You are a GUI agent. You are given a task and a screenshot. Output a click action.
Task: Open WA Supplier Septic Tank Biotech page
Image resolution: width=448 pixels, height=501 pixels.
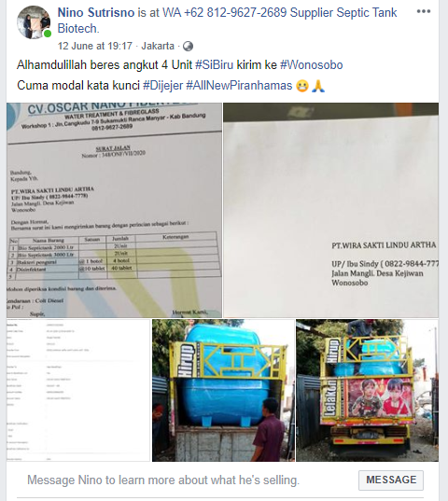227,21
